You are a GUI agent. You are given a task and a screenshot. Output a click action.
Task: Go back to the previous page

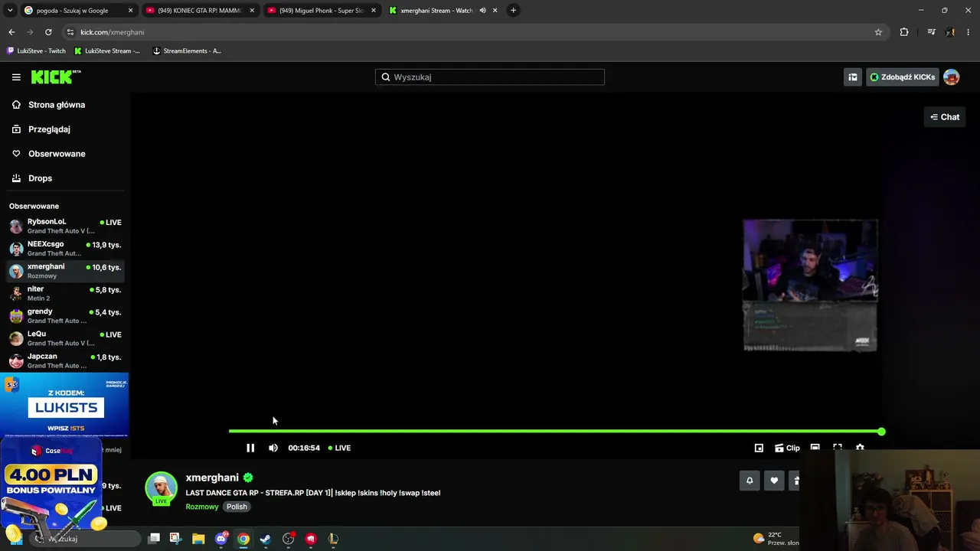point(11,32)
